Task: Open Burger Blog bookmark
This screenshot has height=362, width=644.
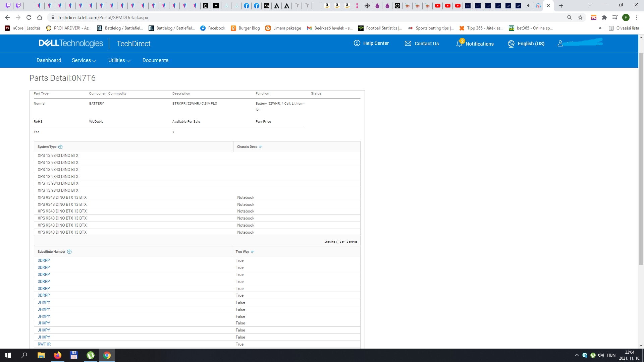Action: [245, 28]
